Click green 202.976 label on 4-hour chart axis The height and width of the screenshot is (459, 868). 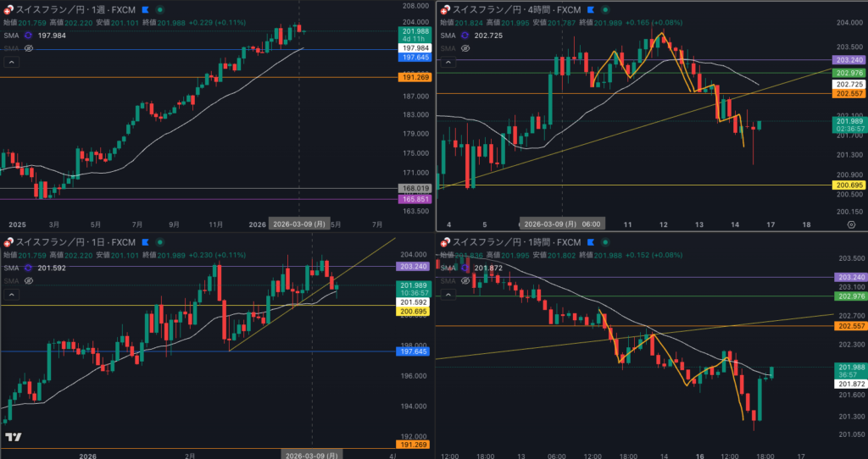pos(849,73)
